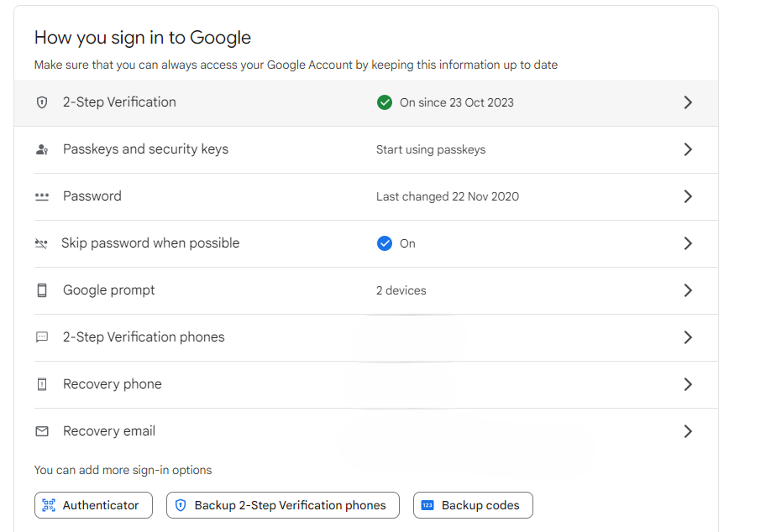Click 'Last changed 22 Nov 2020' text
This screenshot has height=532, width=771.
[448, 196]
